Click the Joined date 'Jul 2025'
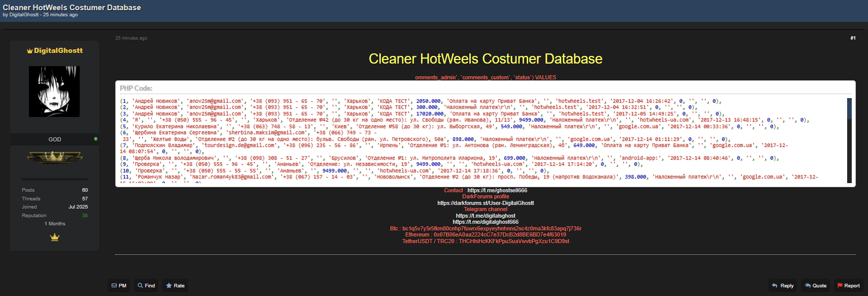 tap(78, 207)
